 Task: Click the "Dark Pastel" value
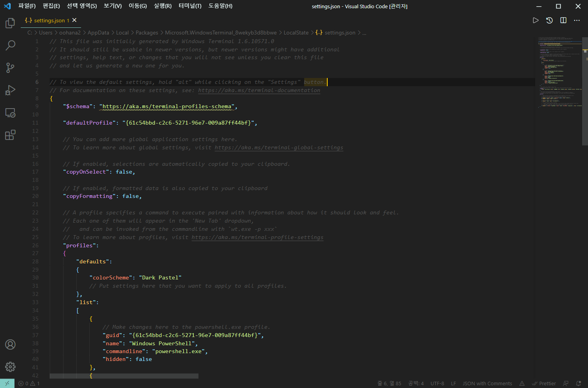pyautogui.click(x=160, y=277)
